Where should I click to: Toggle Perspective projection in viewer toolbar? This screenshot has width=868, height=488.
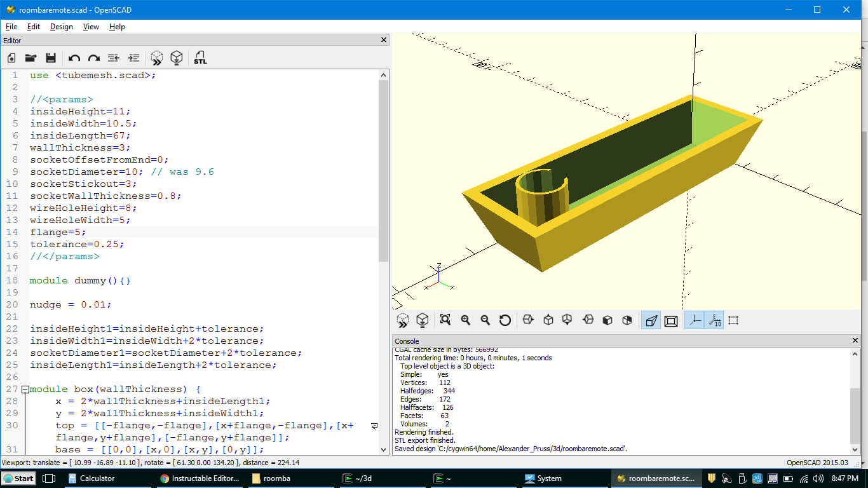coord(651,321)
